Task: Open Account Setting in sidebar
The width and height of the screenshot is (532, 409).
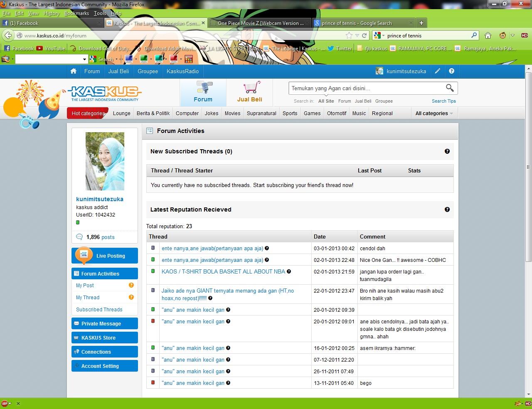Action: pos(105,366)
